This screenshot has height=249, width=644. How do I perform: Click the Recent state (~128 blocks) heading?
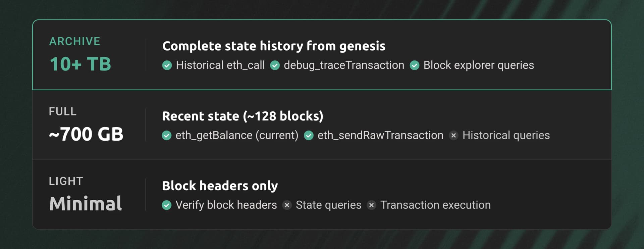[243, 116]
